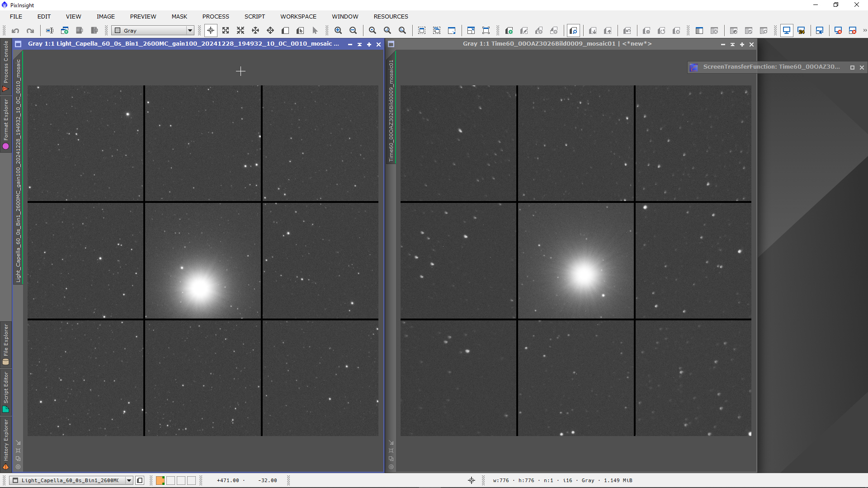The width and height of the screenshot is (868, 488).
Task: Select the orange workspace swatch
Action: (160, 480)
